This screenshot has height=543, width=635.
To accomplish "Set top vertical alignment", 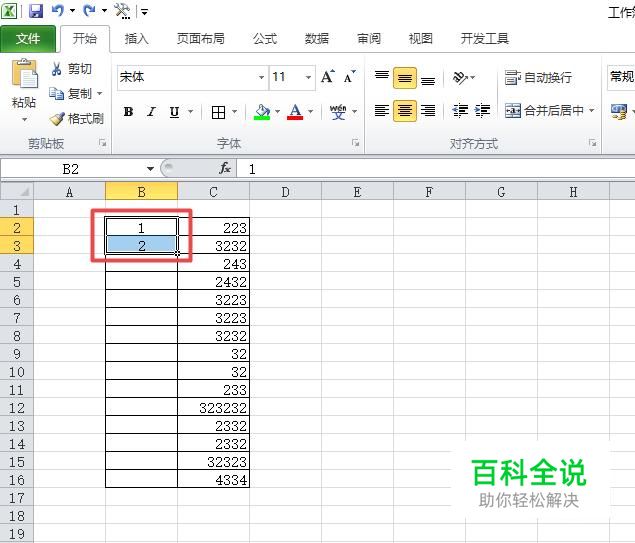I will tap(381, 76).
